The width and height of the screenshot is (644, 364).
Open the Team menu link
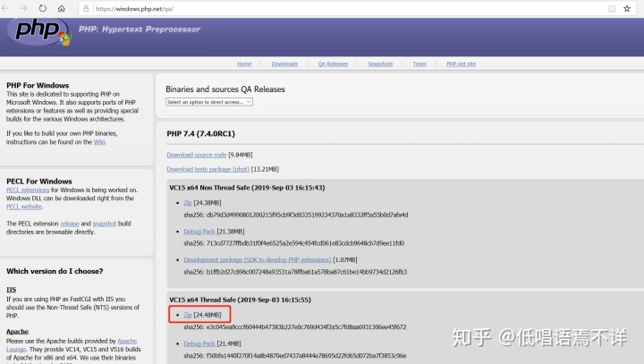(419, 64)
